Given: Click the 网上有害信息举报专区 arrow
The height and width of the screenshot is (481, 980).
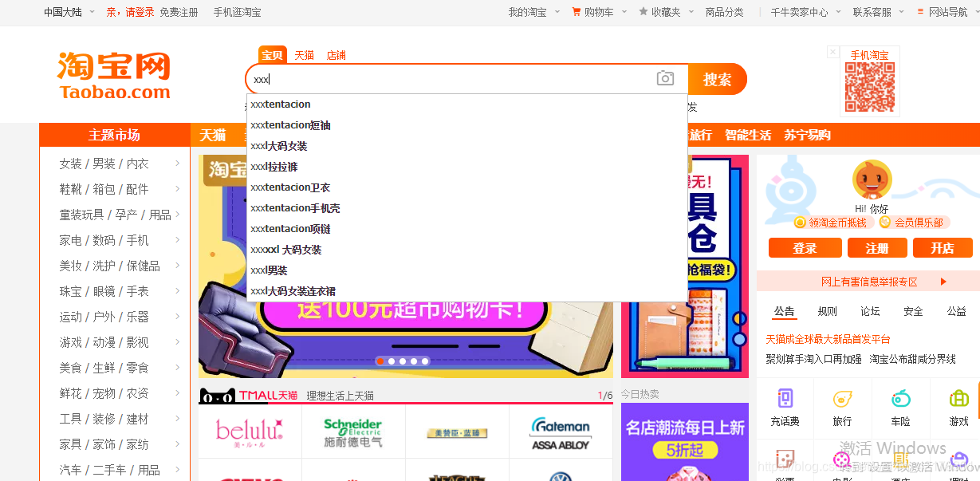Looking at the screenshot, I should click(x=943, y=282).
